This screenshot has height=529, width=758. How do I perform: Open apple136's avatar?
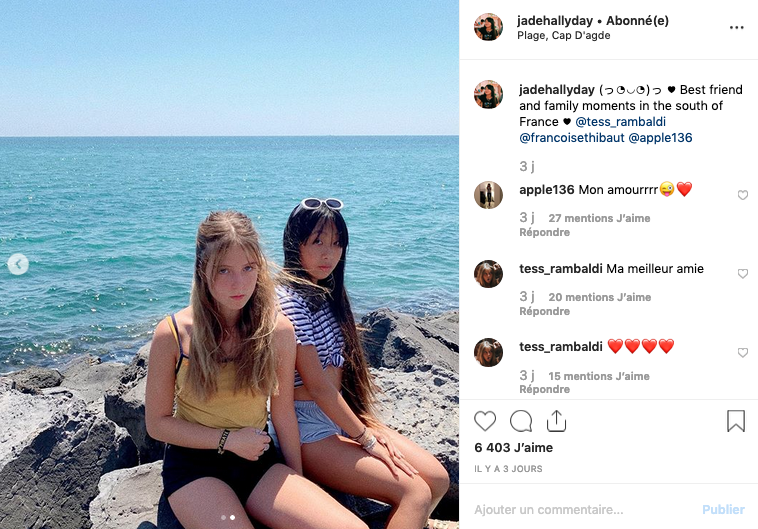(x=488, y=195)
